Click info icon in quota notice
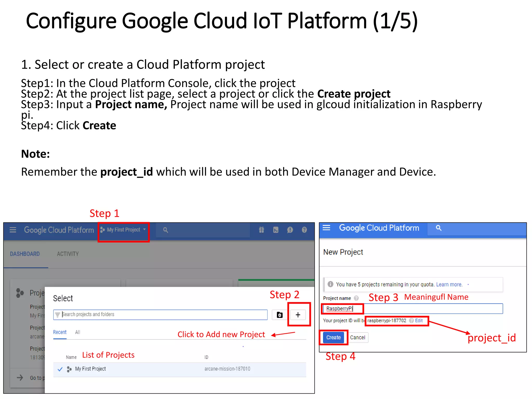 [330, 284]
